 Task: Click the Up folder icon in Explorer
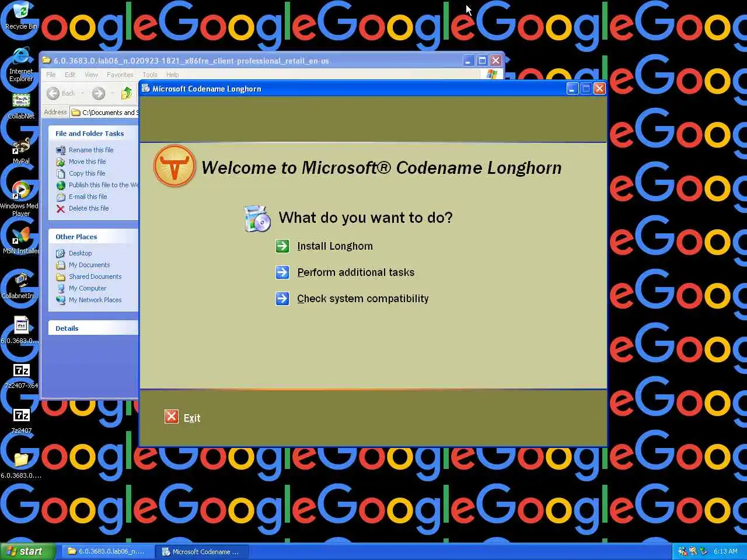pyautogui.click(x=127, y=93)
